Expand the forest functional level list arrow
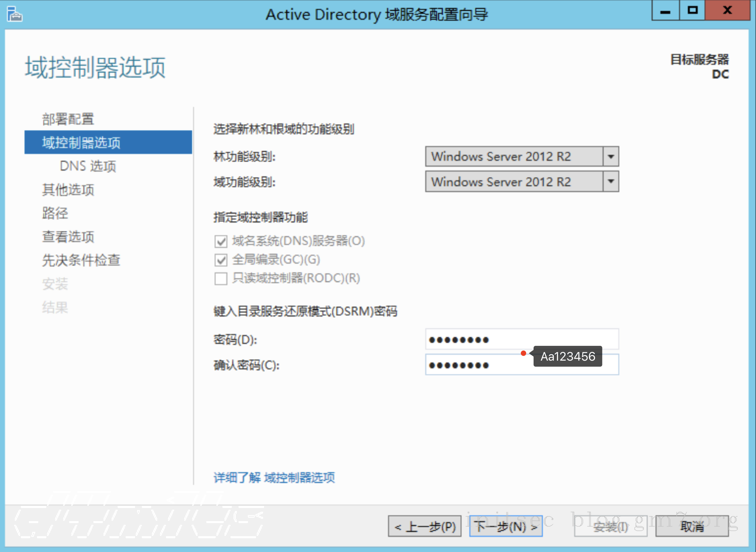Screen dimensions: 756x552 [x=611, y=156]
